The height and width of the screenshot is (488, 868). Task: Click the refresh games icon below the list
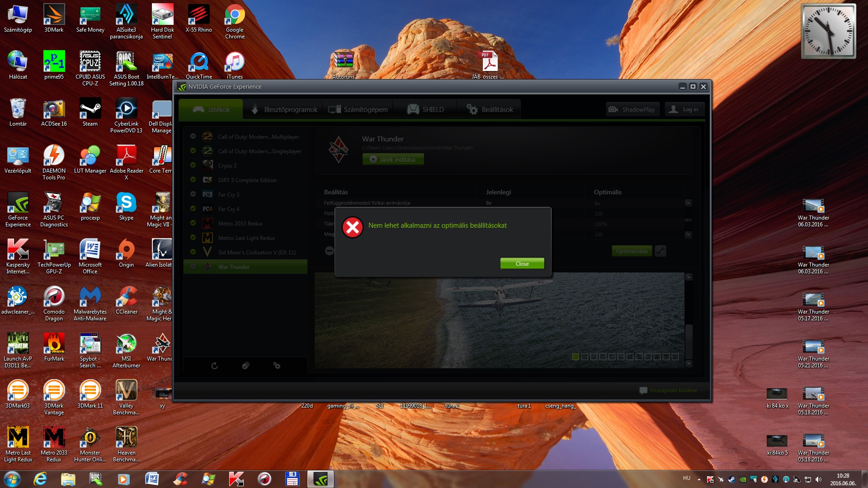tap(214, 366)
